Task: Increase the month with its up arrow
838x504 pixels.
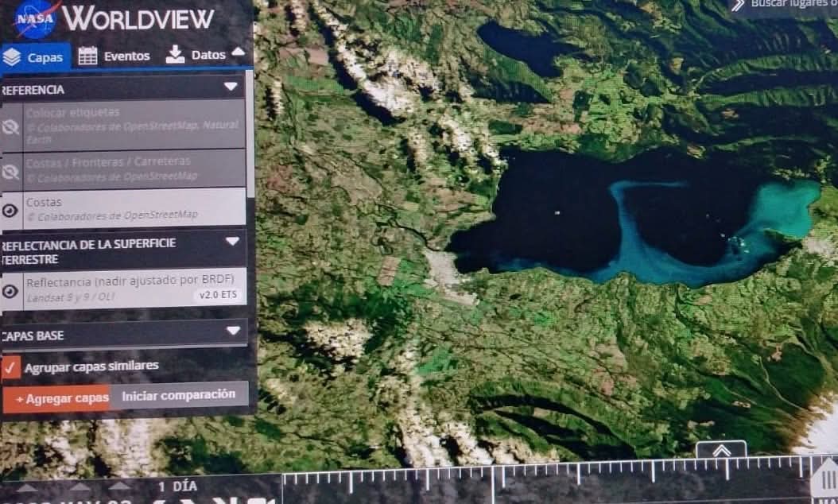Action: pos(80,487)
